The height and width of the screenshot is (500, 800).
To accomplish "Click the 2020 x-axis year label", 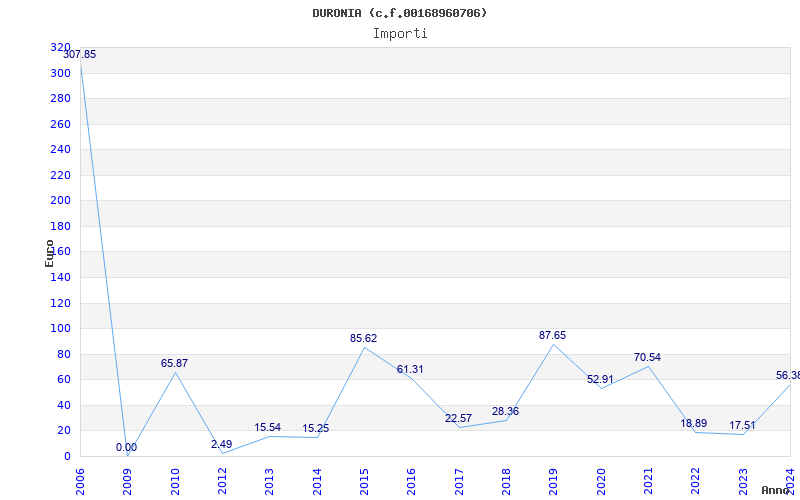I will pos(601,482).
